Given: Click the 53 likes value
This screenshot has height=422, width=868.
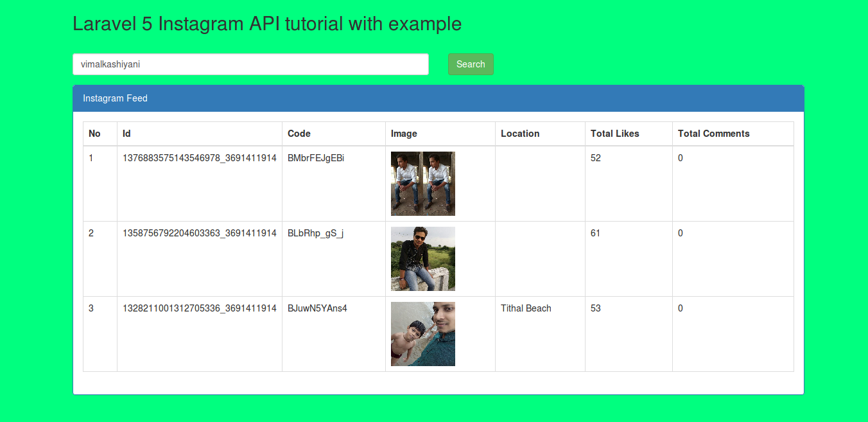Looking at the screenshot, I should coord(596,308).
